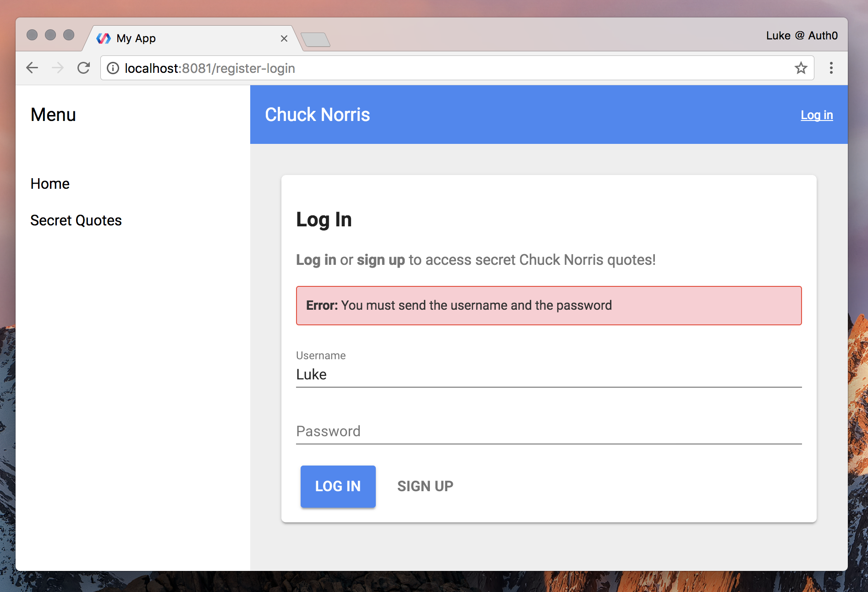Viewport: 868px width, 592px height.
Task: Navigate to Secret Quotes in the sidebar
Action: 76,220
